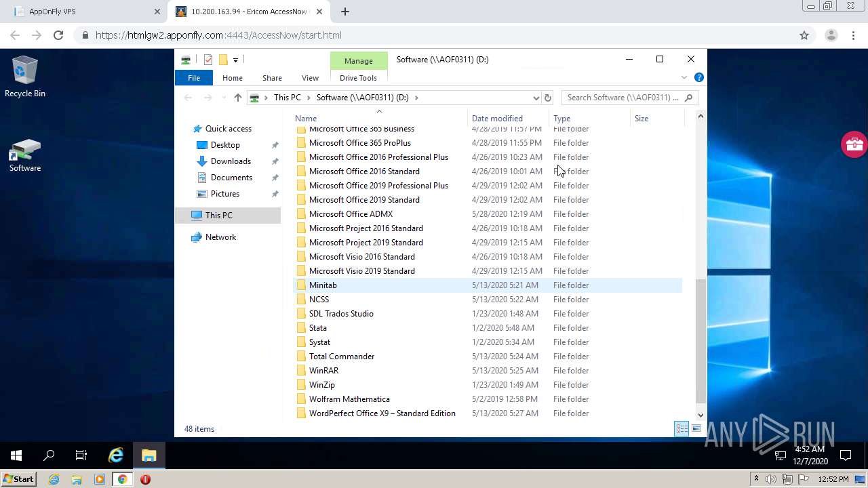Click the file list scroll up arrow
This screenshot has height=488, width=868.
tap(701, 117)
